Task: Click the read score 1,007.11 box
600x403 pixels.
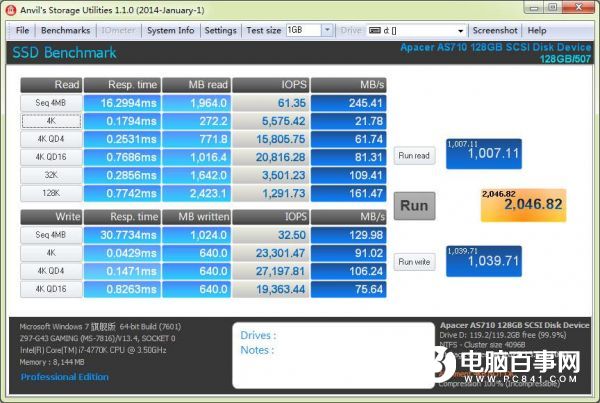Action: pos(484,154)
